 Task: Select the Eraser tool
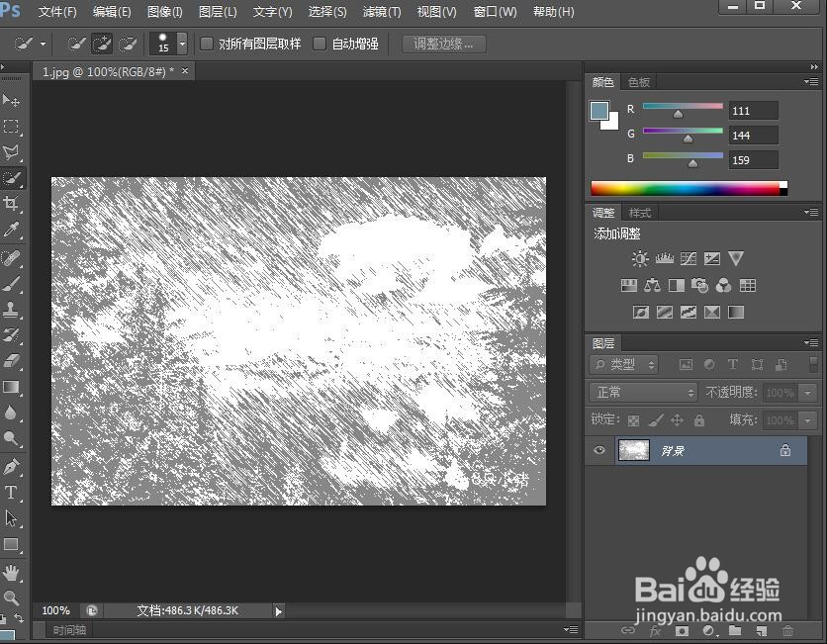pyautogui.click(x=11, y=361)
